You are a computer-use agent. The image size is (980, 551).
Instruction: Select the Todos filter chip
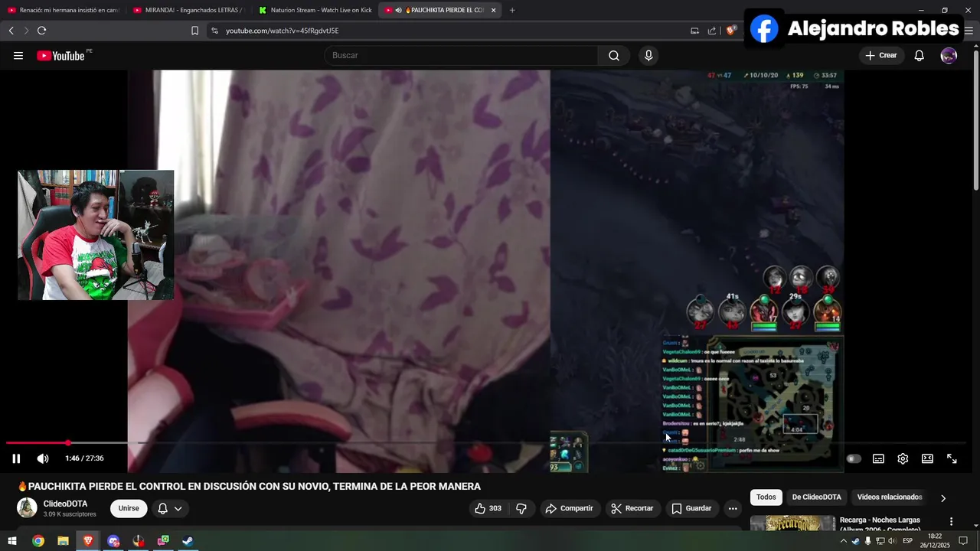pyautogui.click(x=766, y=497)
